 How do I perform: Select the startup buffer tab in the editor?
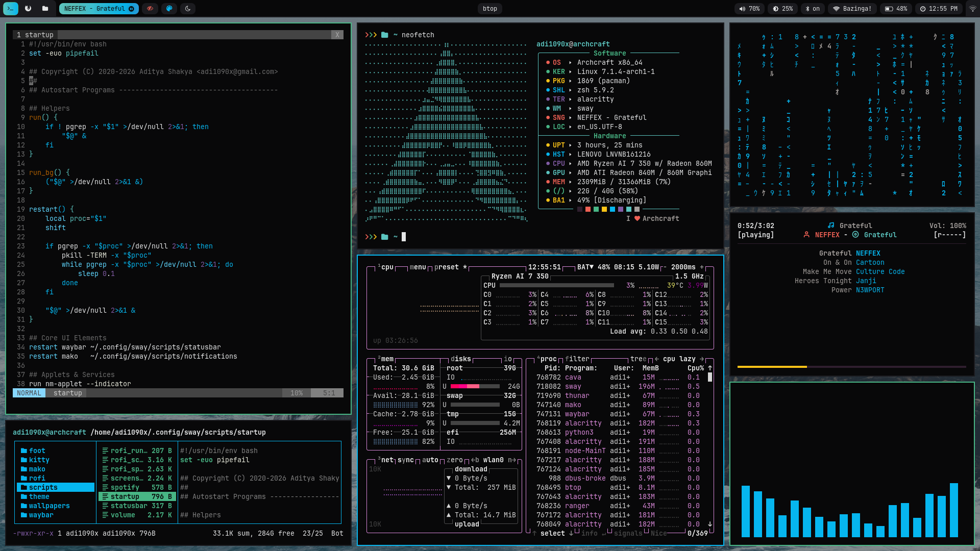[x=35, y=35]
